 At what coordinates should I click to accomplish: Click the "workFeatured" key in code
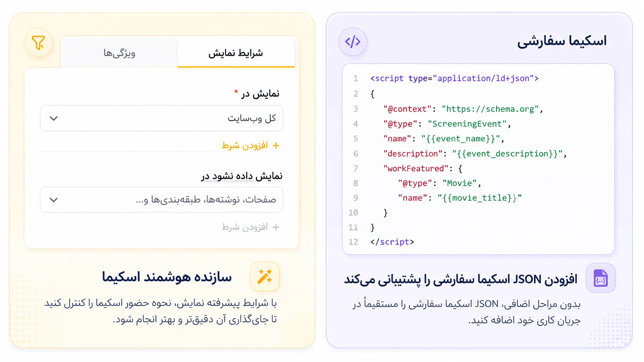point(416,168)
